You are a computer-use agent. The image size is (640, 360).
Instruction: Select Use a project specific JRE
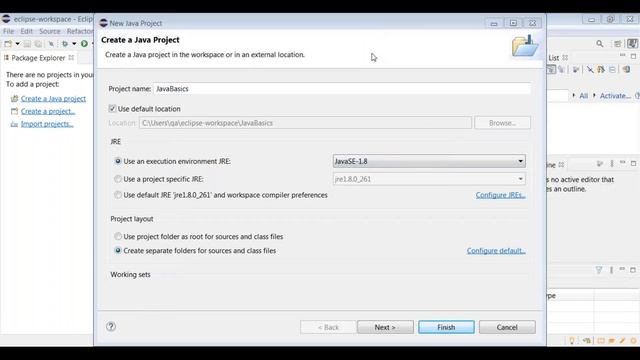point(118,179)
